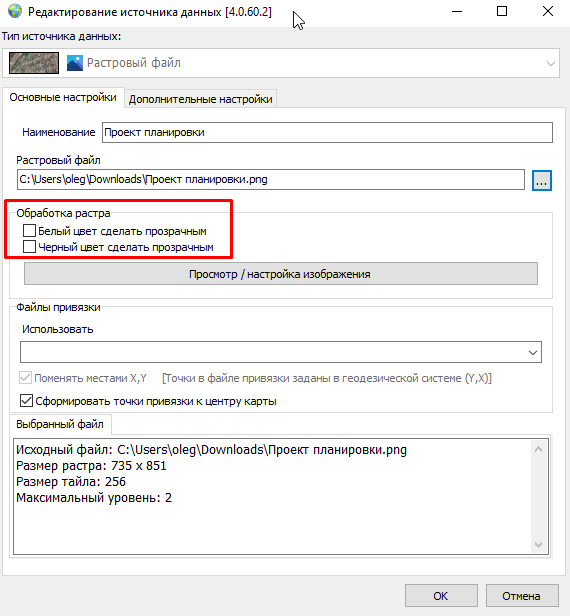Expand the data source type dropdown
The height and width of the screenshot is (616, 570).
pos(550,63)
